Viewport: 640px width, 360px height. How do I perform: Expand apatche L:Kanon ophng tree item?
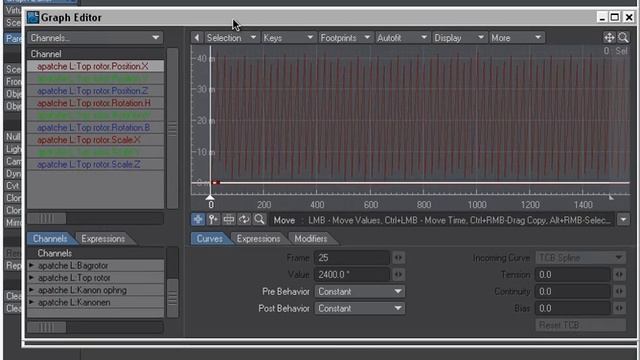coord(31,290)
